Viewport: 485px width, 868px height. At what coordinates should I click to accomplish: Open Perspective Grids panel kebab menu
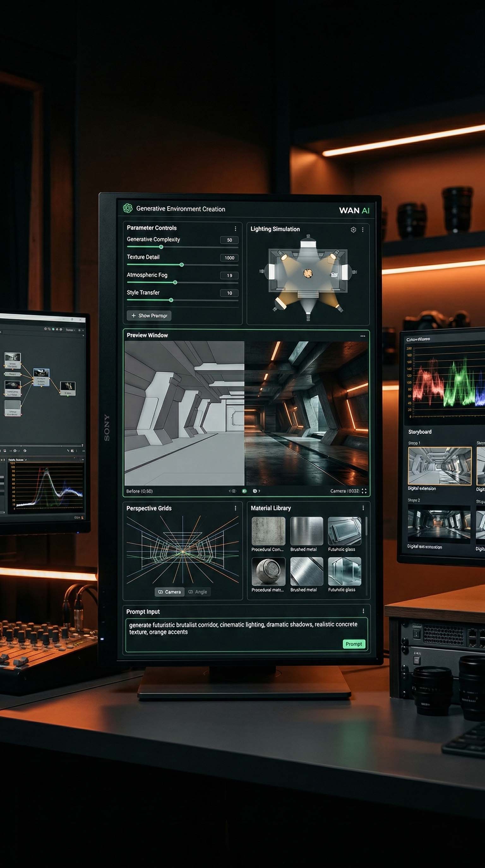tap(236, 508)
